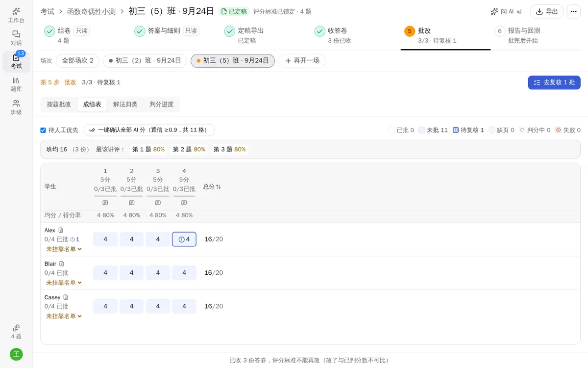Viewport: 588px width, 368px height.
Task: Toggle 已批 0 legend filter
Action: tap(401, 130)
